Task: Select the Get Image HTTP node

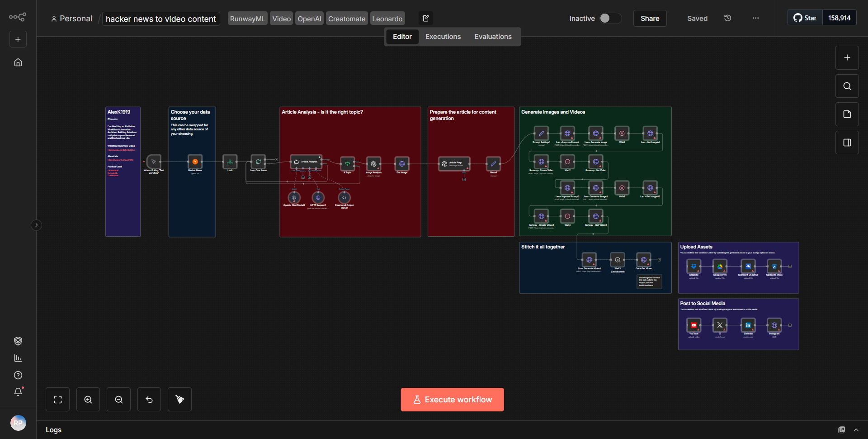Action: coord(402,164)
